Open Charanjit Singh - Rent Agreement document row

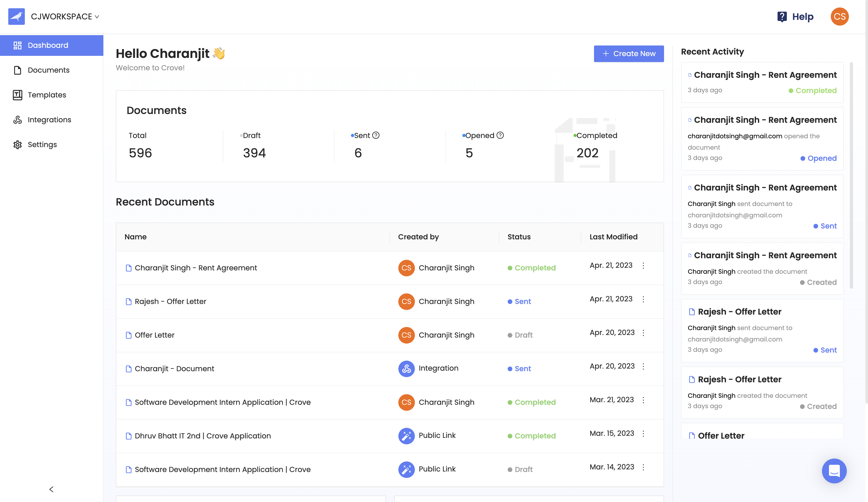[390, 268]
